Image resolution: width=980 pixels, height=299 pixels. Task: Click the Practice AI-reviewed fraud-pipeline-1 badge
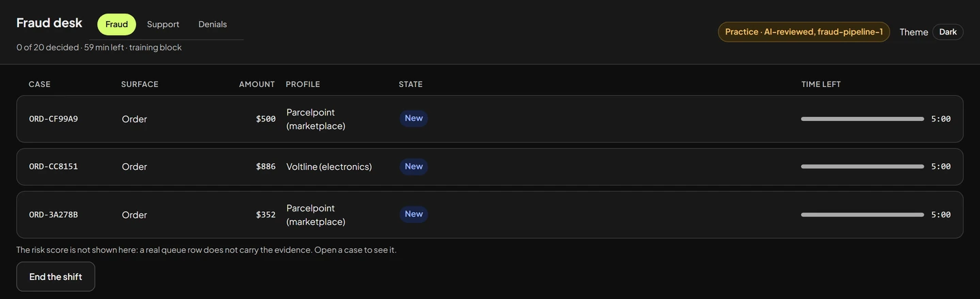click(804, 32)
